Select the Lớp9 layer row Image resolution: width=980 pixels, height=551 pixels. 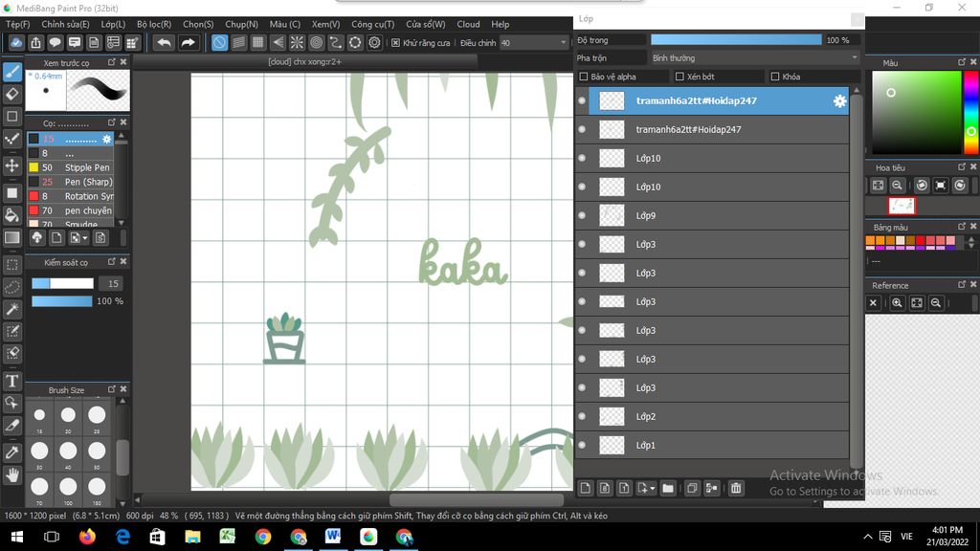pyautogui.click(x=719, y=215)
